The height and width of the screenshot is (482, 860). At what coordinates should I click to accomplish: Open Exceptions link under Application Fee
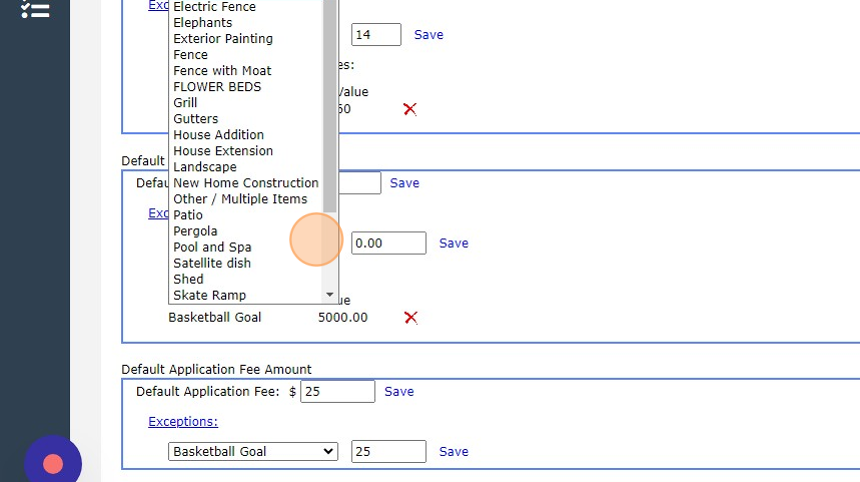click(x=183, y=422)
